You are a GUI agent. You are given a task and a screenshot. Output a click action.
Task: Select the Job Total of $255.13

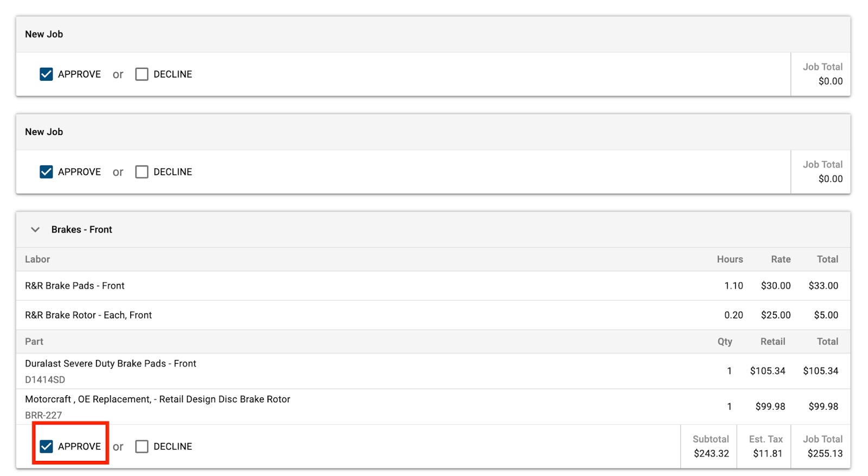click(822, 454)
